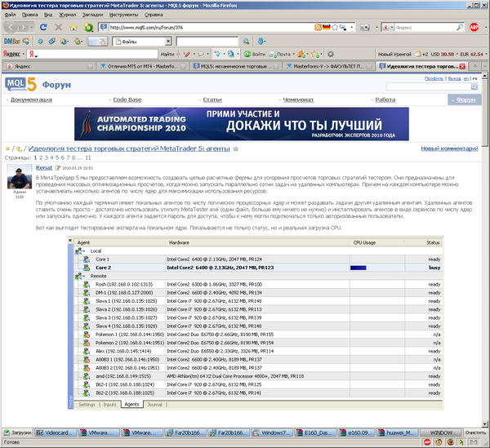Open the Документация section link
The height and width of the screenshot is (448, 490).
tap(32, 100)
